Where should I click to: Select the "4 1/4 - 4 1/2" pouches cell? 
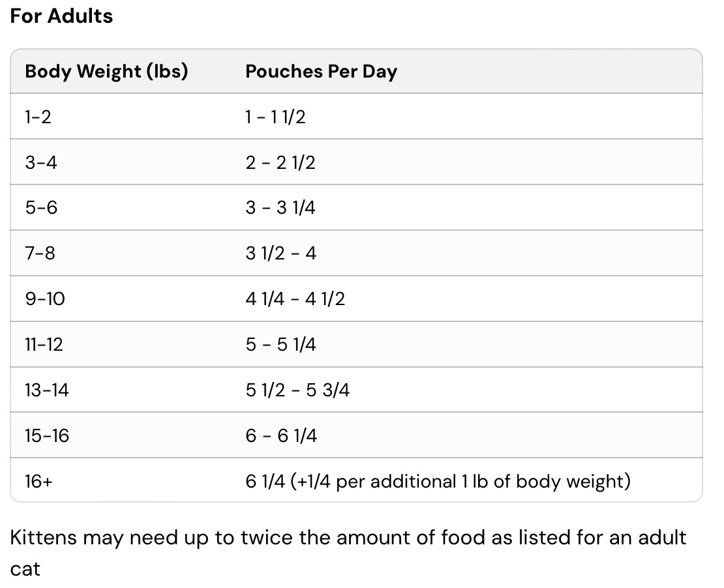coord(295,299)
